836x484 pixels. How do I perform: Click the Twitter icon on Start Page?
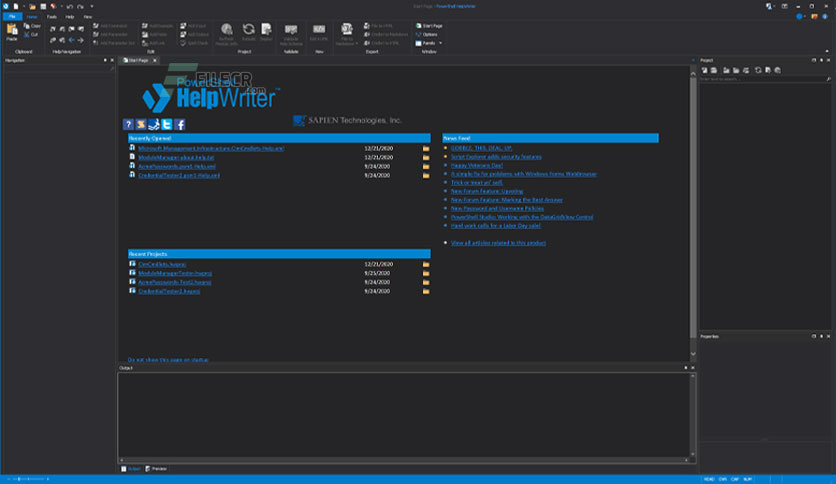pos(167,124)
